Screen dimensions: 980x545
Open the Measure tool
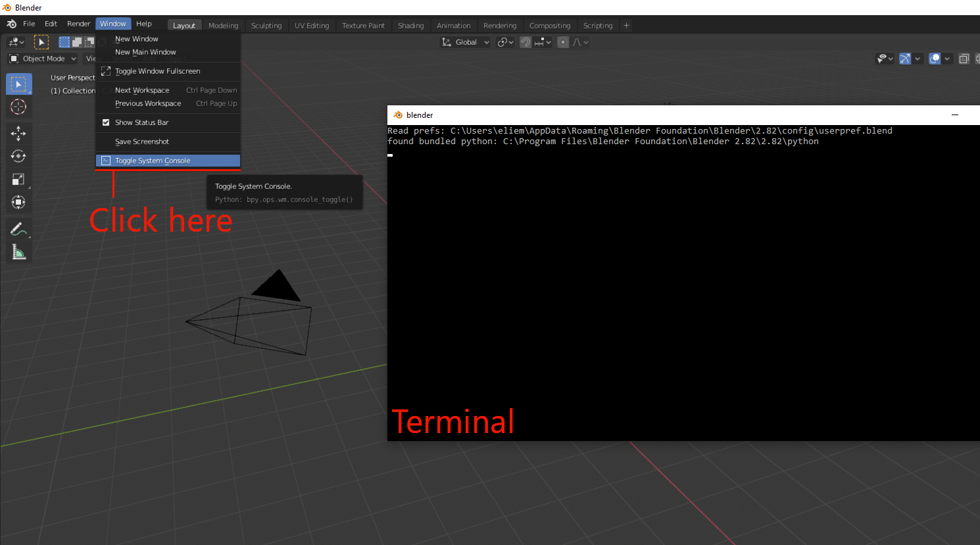[18, 251]
